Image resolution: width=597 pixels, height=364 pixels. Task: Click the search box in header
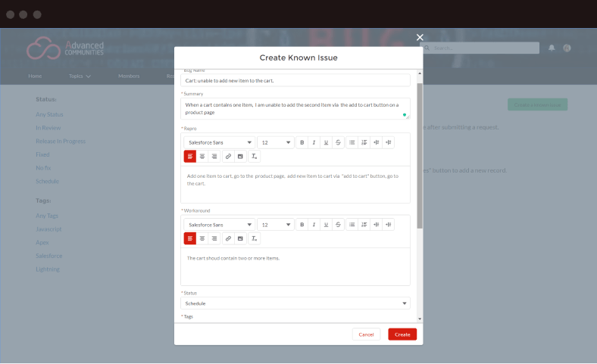[480, 48]
